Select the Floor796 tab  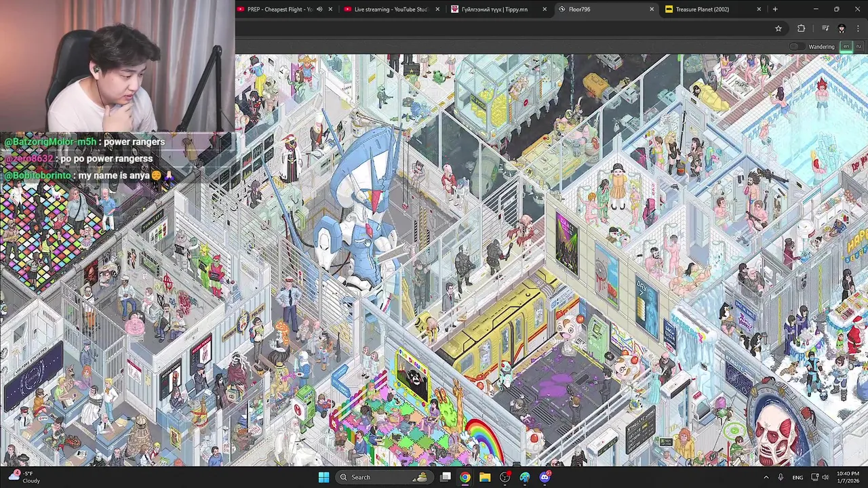tap(579, 9)
